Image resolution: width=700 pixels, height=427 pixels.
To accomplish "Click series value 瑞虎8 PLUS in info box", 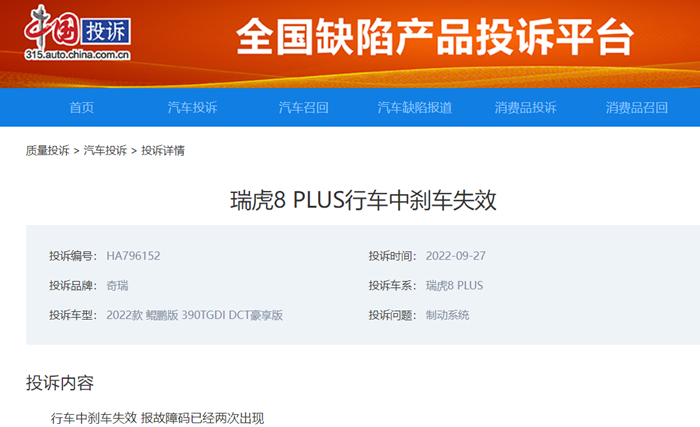I will click(454, 285).
